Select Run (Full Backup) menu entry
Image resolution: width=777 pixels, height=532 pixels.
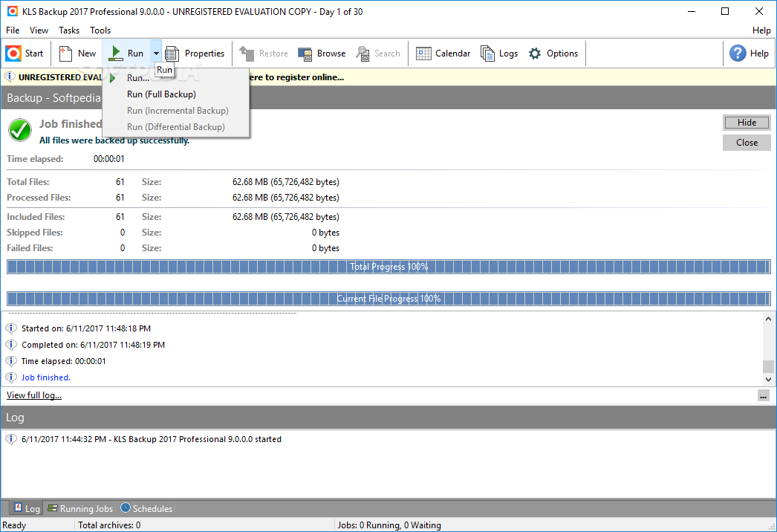175,94
